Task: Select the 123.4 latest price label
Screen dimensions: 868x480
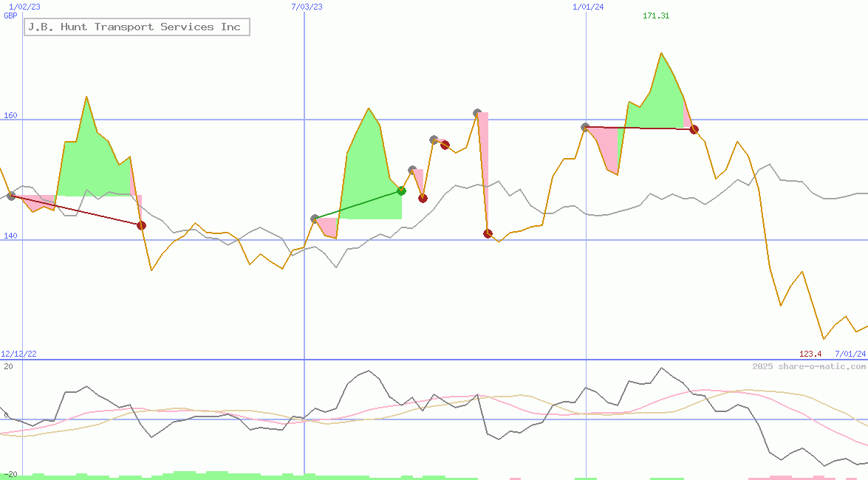Action: (x=810, y=354)
